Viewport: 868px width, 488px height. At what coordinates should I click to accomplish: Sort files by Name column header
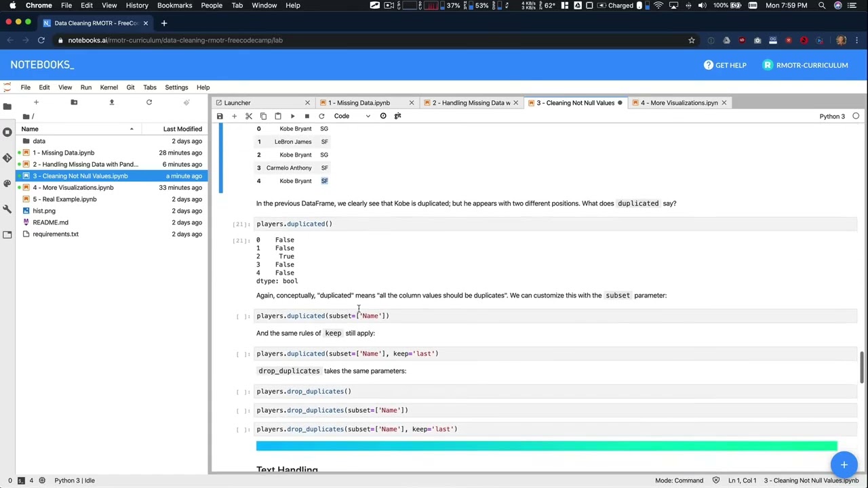(78, 129)
